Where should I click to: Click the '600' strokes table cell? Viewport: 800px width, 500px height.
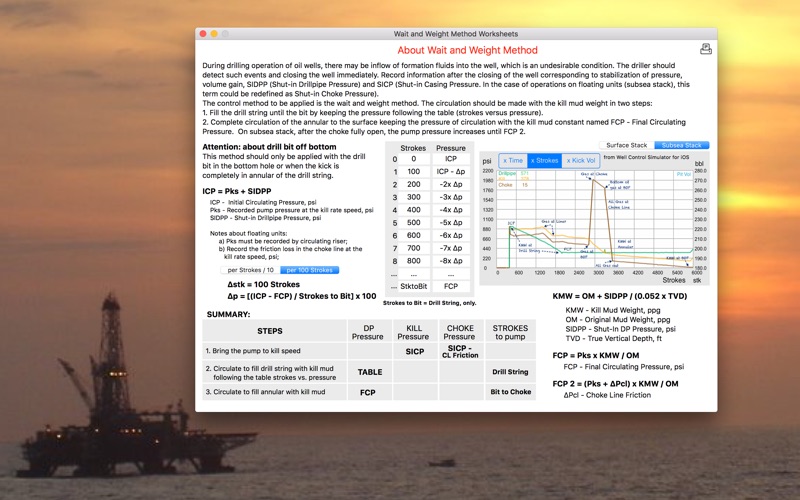point(414,235)
